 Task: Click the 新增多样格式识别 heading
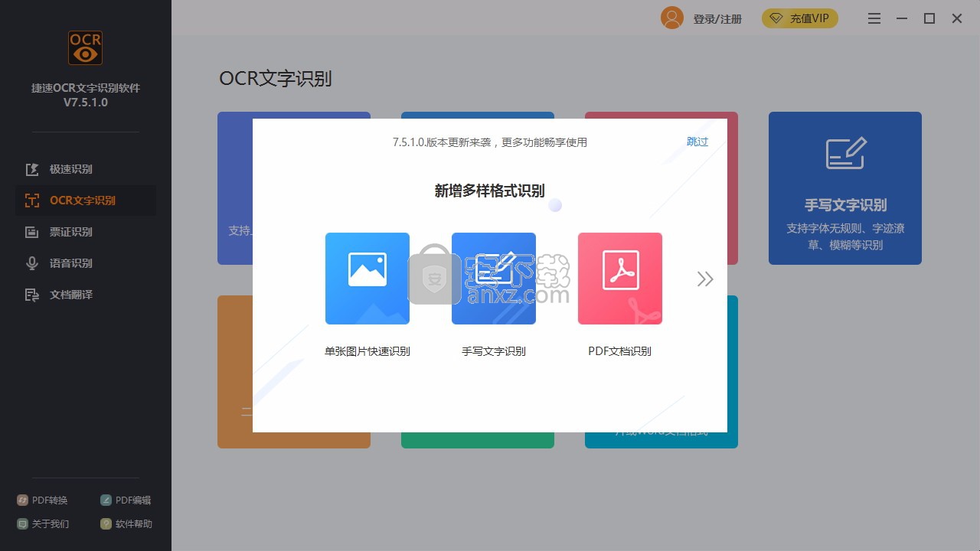click(x=490, y=191)
